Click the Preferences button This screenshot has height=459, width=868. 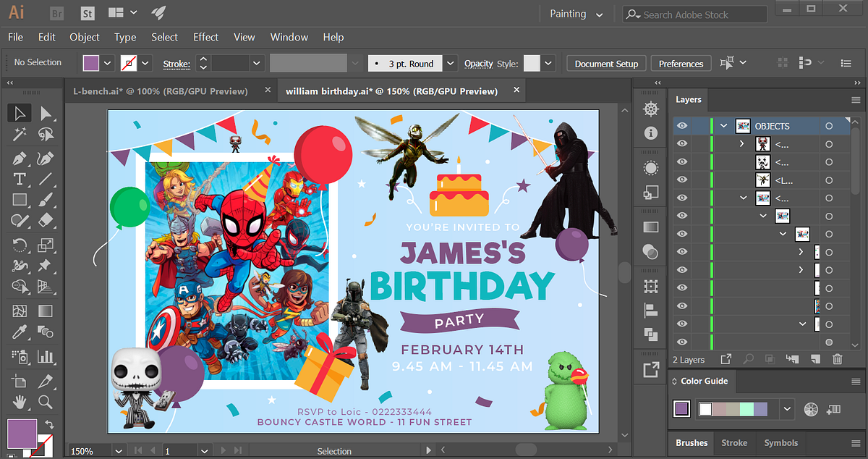(x=681, y=64)
